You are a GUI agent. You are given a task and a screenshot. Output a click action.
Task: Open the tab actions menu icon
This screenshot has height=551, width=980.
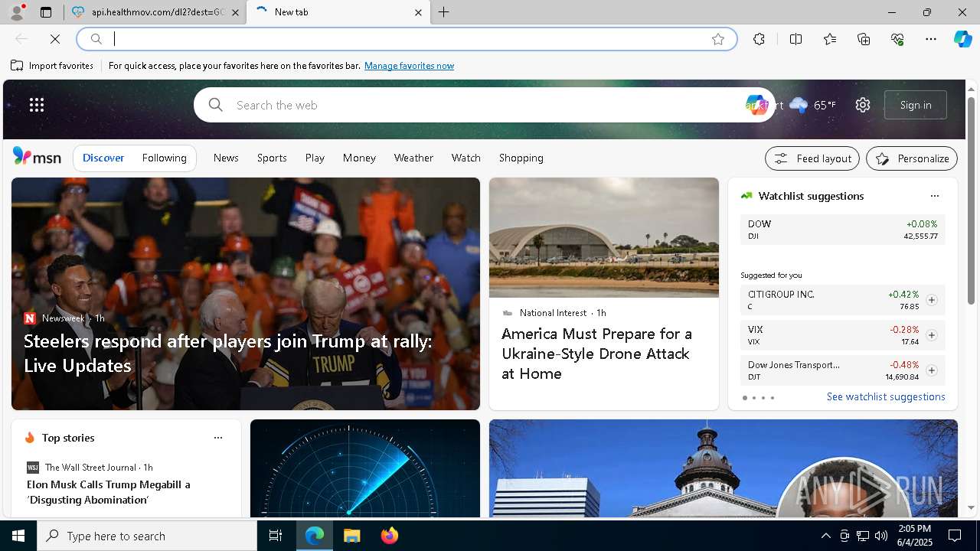pos(46,12)
